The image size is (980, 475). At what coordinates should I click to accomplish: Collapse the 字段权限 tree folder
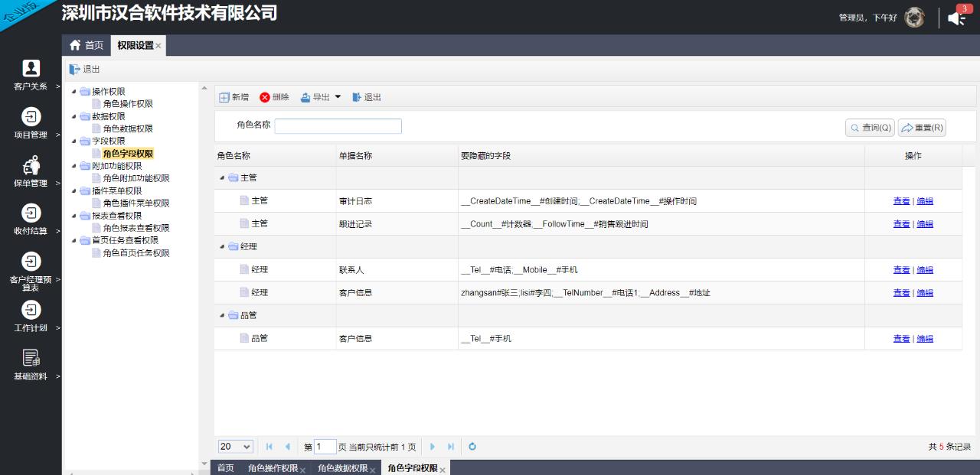point(74,141)
